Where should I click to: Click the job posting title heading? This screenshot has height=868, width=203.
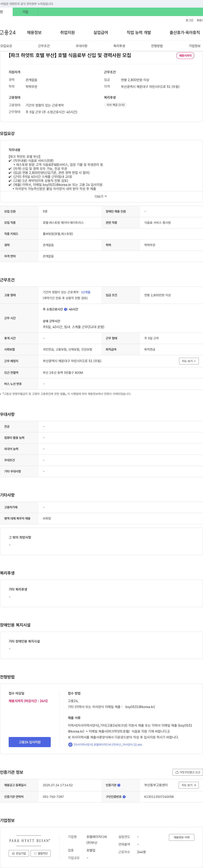pos(70,55)
